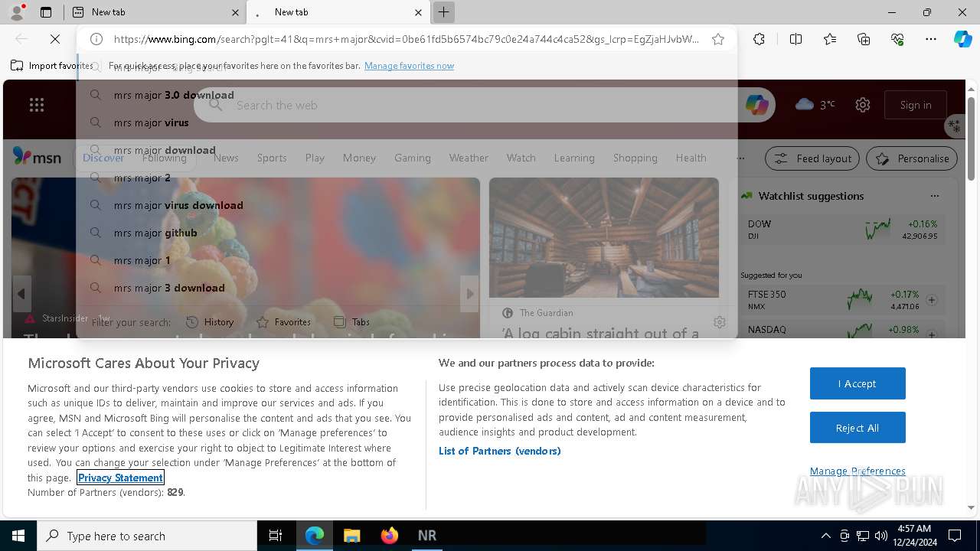Open the Gaming feed tab

(x=413, y=158)
